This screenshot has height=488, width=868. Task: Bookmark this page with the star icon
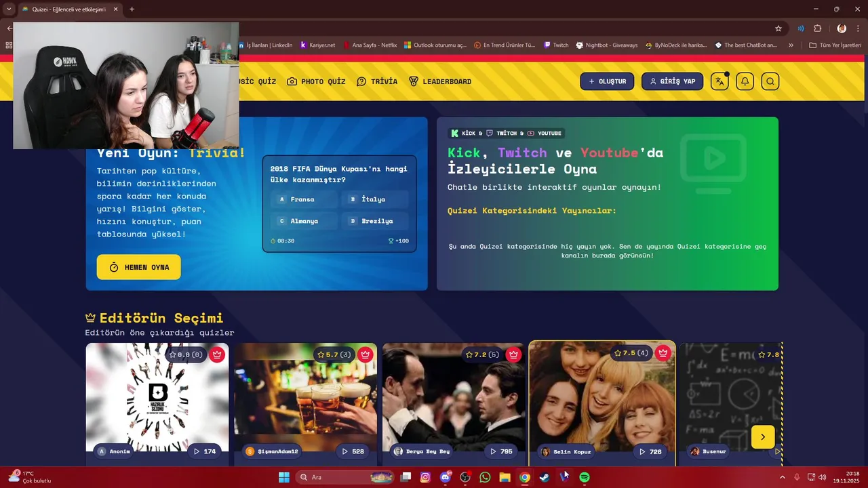[778, 28]
